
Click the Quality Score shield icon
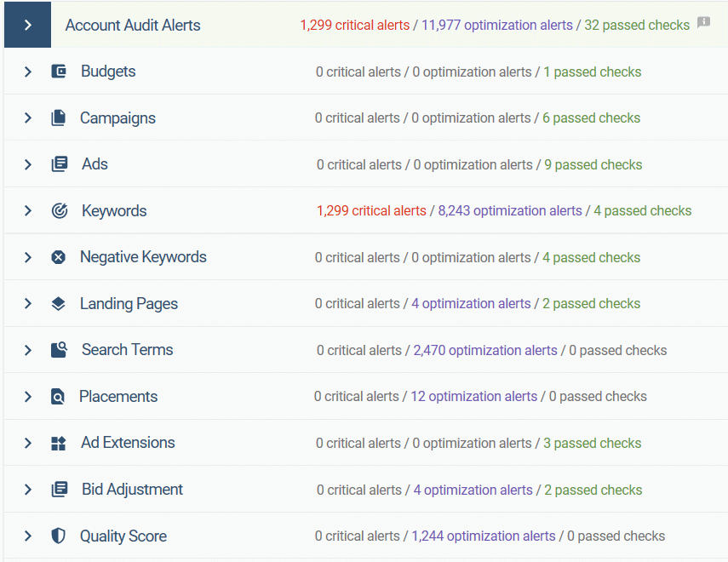click(58, 536)
